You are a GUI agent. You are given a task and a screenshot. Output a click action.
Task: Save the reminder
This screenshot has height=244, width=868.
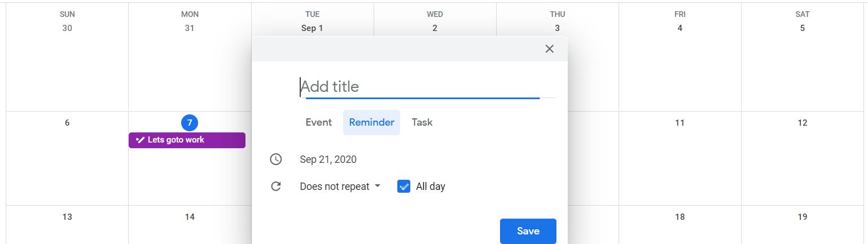528,231
